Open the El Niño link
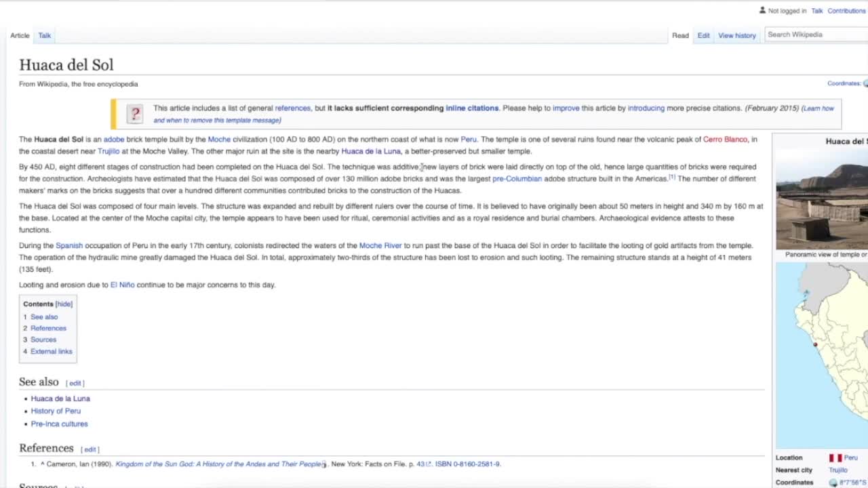Image resolution: width=868 pixels, height=488 pixels. pyautogui.click(x=122, y=285)
